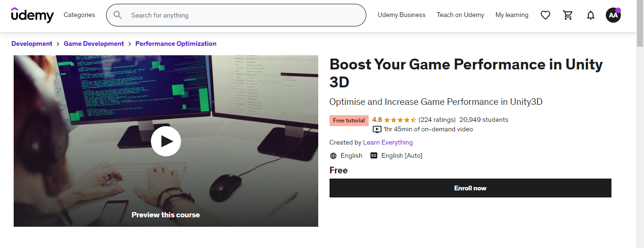The width and height of the screenshot is (644, 248).
Task: Click the search magnifier icon
Action: click(x=118, y=15)
